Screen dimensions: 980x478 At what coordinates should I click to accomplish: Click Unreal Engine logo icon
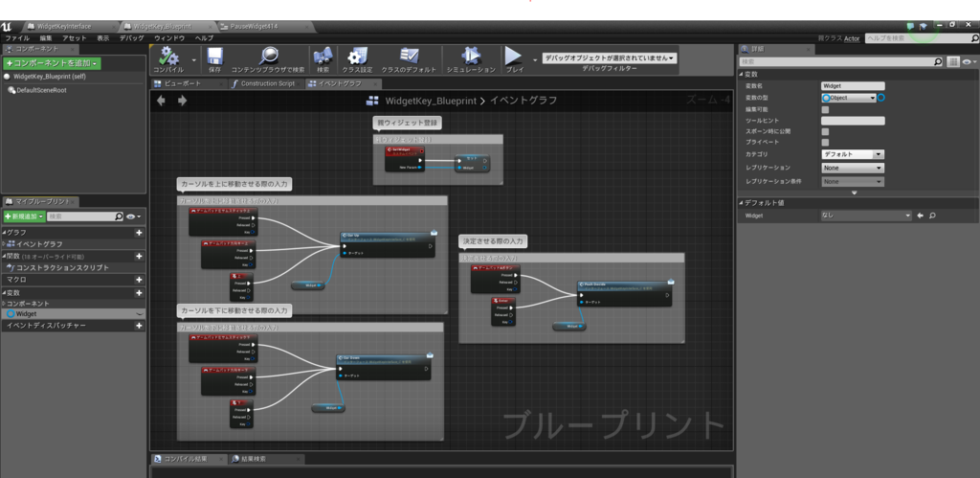(x=7, y=26)
